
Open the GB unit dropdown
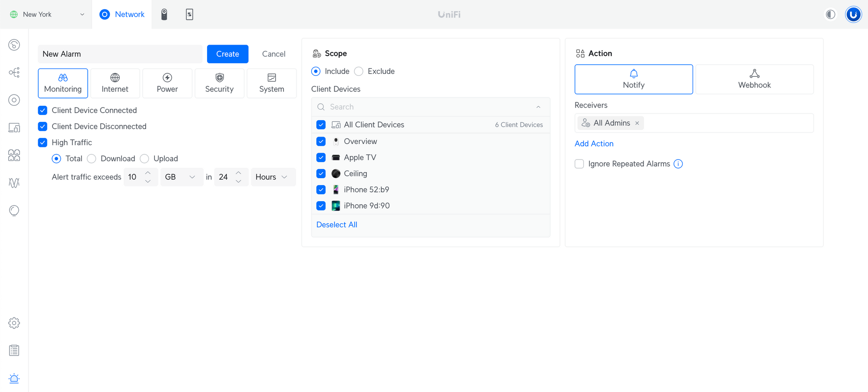click(x=181, y=177)
